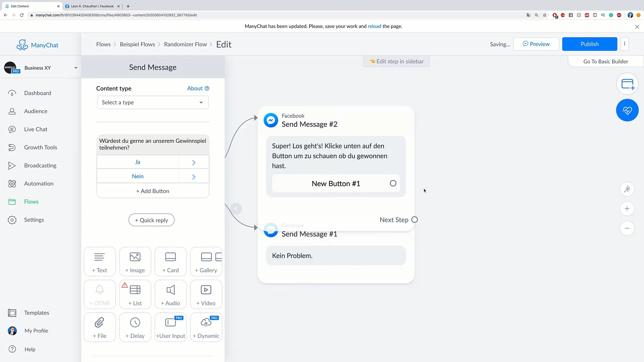
Task: Expand Beispiel Flows breadcrumb item
Action: [137, 44]
